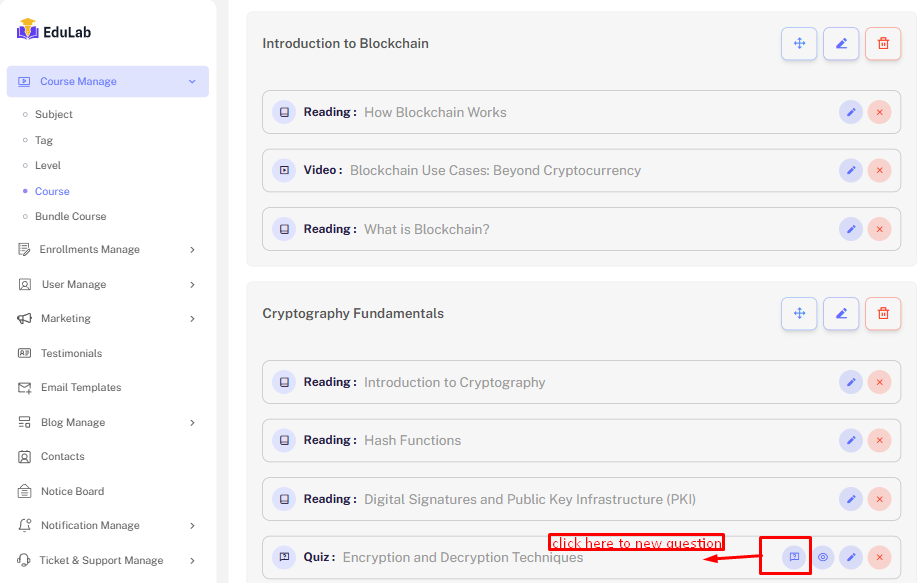Edit the 'Digital Signatures and PKI' reading

pyautogui.click(x=851, y=499)
